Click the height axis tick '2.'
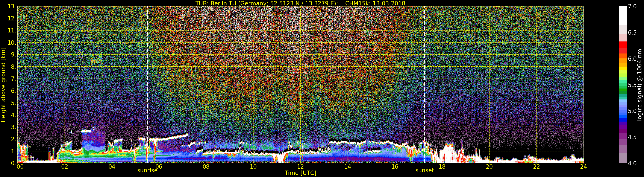 pos(13,139)
